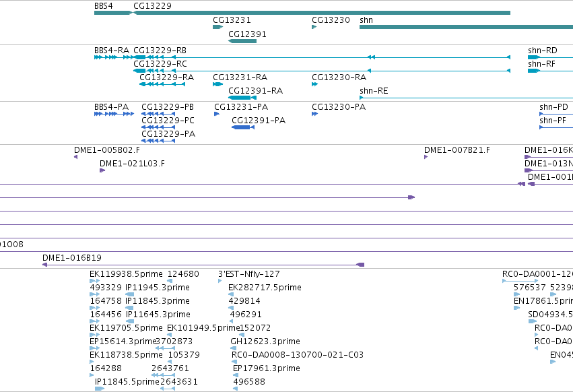The image size is (573, 392).
Task: Click EST label EK282717.5prime
Action: tap(265, 288)
